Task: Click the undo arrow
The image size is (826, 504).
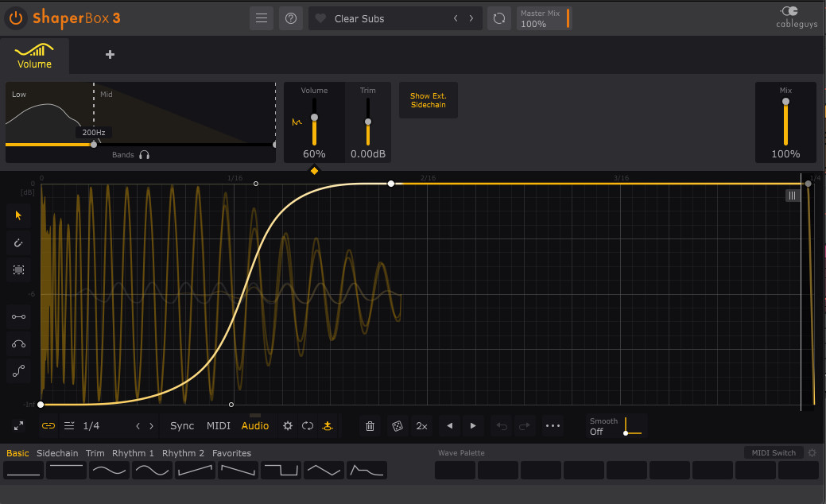Action: [x=502, y=425]
